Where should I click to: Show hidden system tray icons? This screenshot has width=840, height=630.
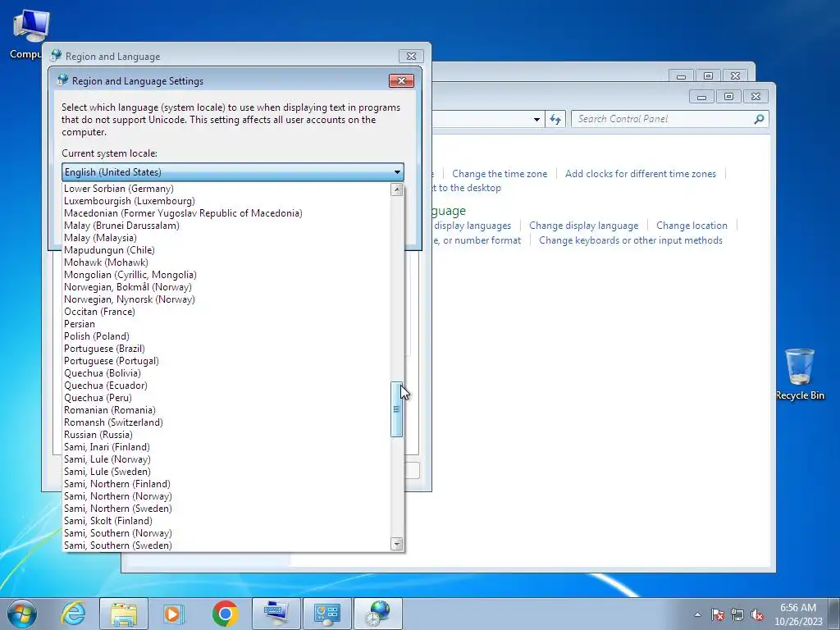[x=697, y=614]
